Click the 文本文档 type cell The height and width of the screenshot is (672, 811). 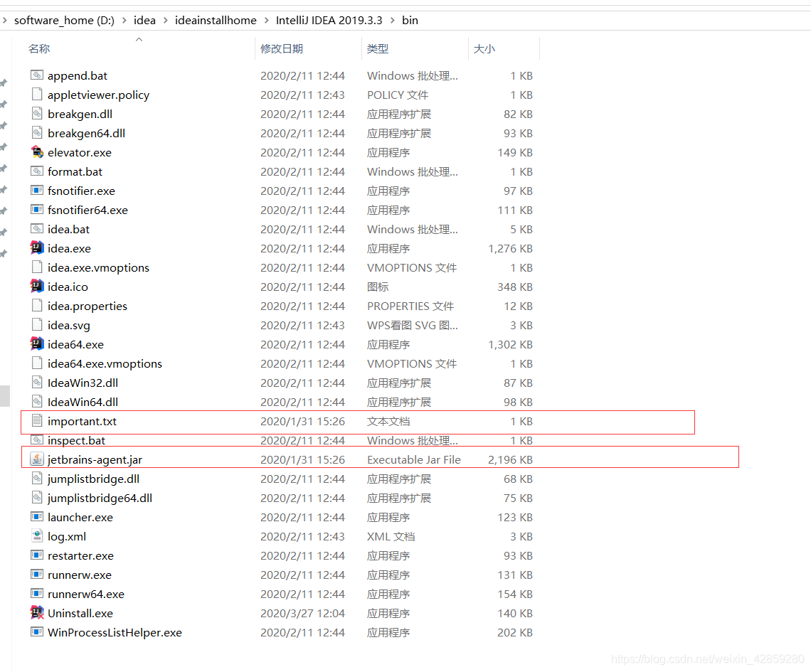[x=388, y=421]
